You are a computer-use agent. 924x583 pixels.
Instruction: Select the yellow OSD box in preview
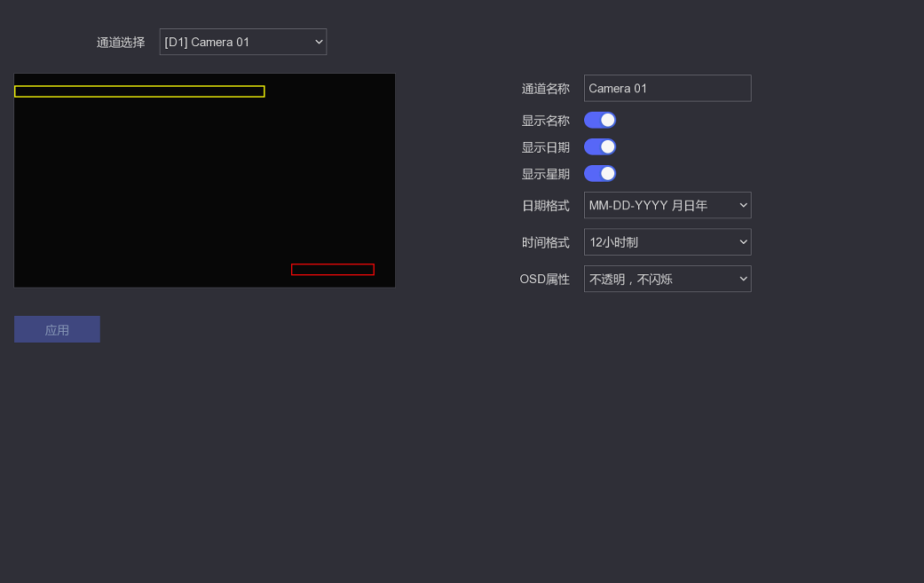pos(139,91)
